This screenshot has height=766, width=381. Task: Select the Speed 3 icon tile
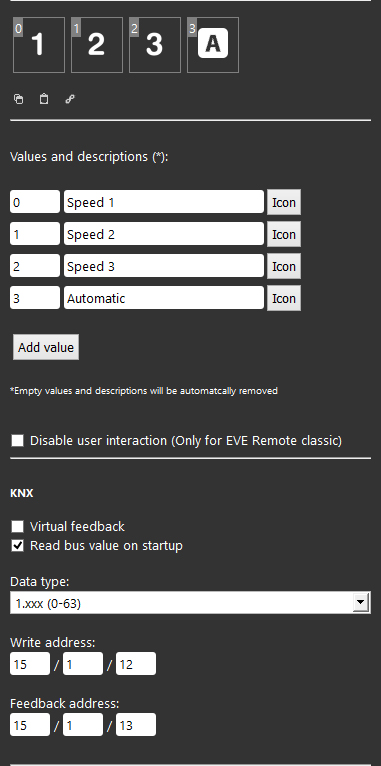tap(155, 45)
